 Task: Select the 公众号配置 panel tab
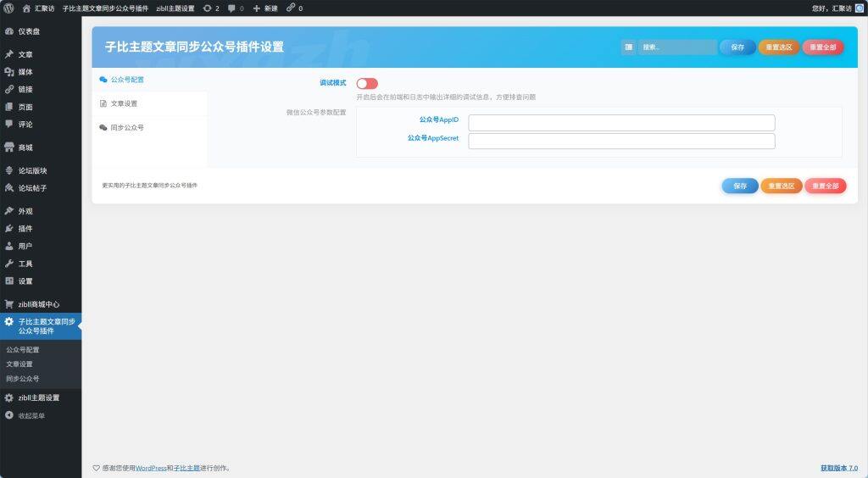pyautogui.click(x=149, y=80)
